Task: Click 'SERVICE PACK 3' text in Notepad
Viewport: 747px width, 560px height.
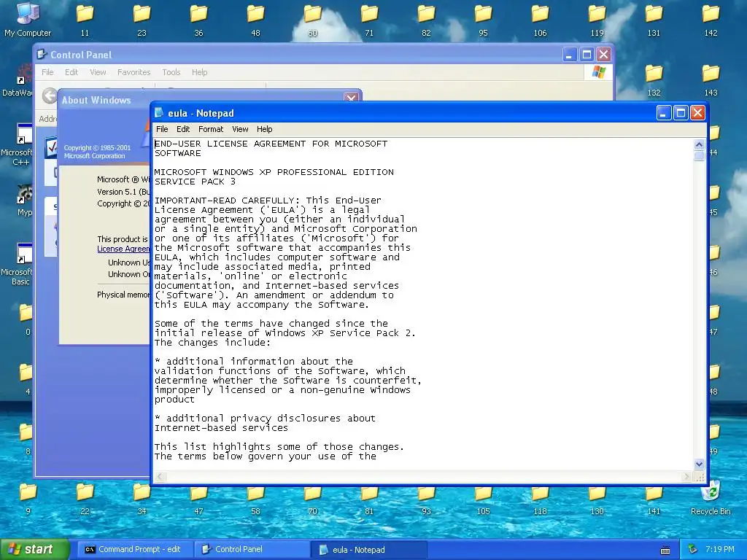Action: [x=195, y=182]
